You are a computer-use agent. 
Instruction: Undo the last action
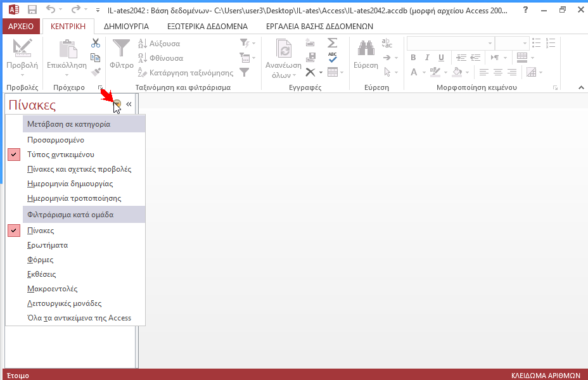pyautogui.click(x=51, y=9)
